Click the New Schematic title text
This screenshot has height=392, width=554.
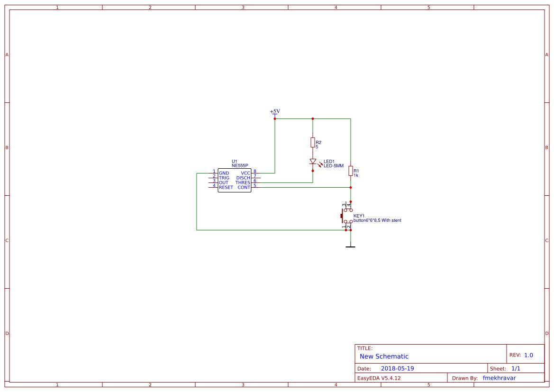[x=384, y=356]
